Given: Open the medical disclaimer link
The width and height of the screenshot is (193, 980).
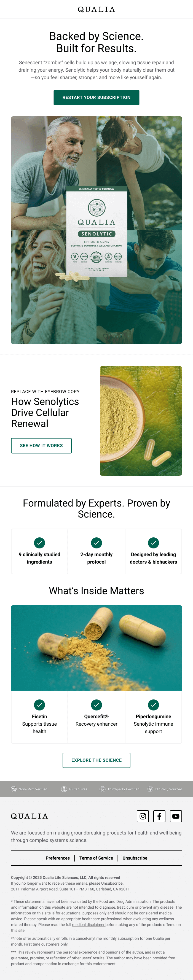Looking at the screenshot, I should pyautogui.click(x=88, y=924).
